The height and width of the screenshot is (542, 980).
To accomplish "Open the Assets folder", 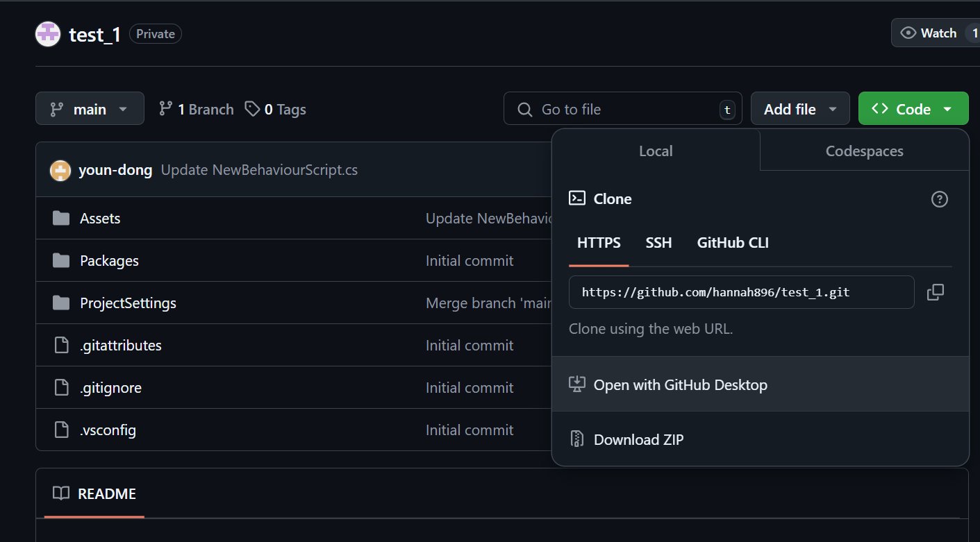I will coord(100,219).
